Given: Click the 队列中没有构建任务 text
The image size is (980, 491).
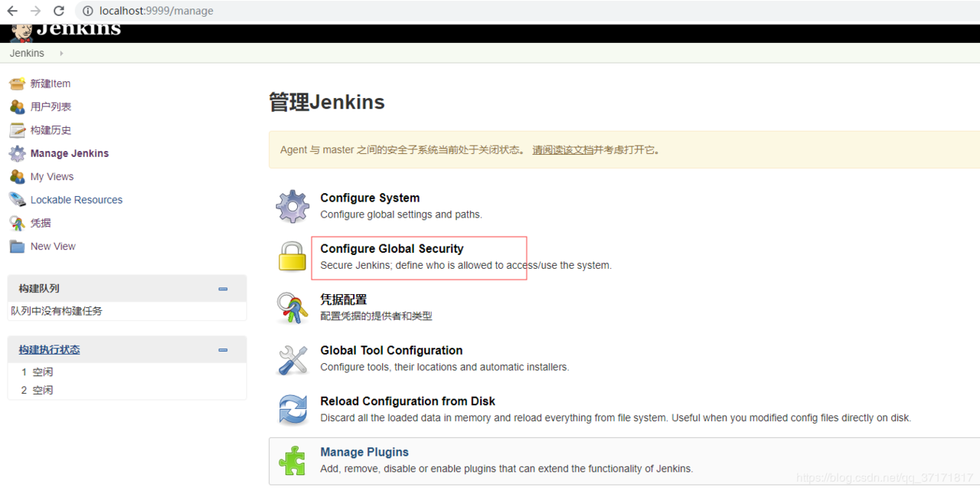Looking at the screenshot, I should coord(57,311).
